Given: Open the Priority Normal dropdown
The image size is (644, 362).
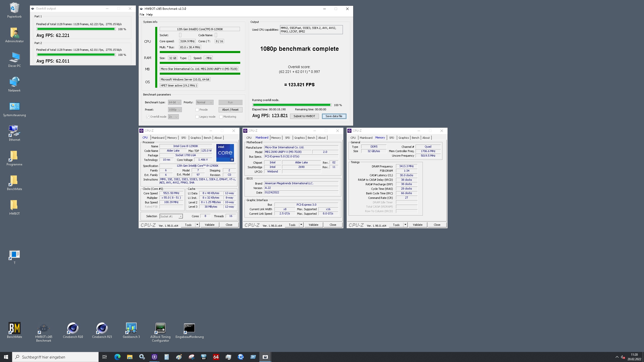Looking at the screenshot, I should click(x=205, y=102).
